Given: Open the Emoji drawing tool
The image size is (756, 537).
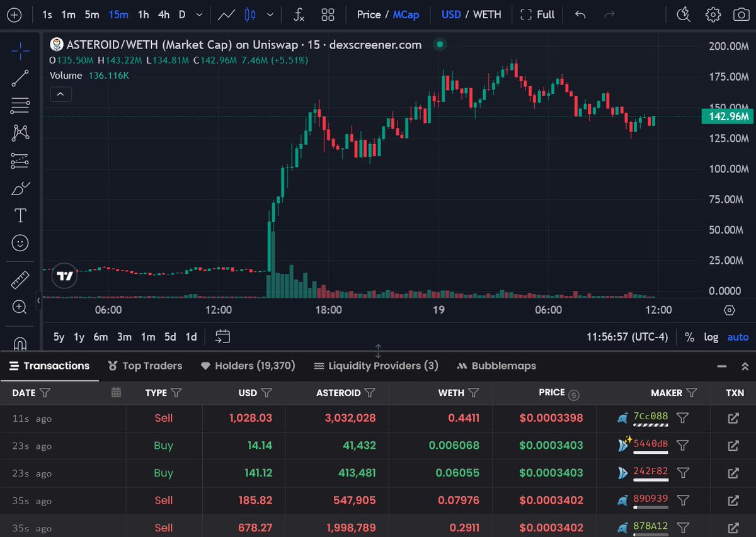Looking at the screenshot, I should point(19,242).
